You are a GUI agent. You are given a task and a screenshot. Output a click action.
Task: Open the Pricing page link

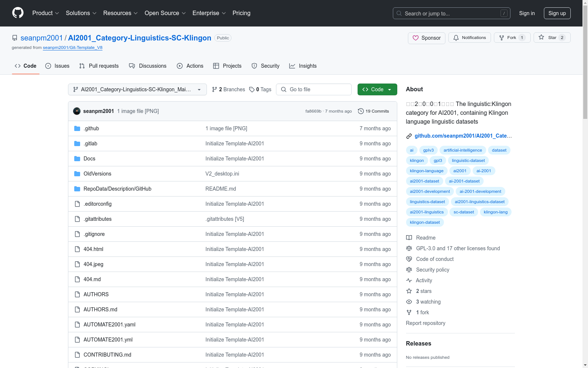[241, 13]
